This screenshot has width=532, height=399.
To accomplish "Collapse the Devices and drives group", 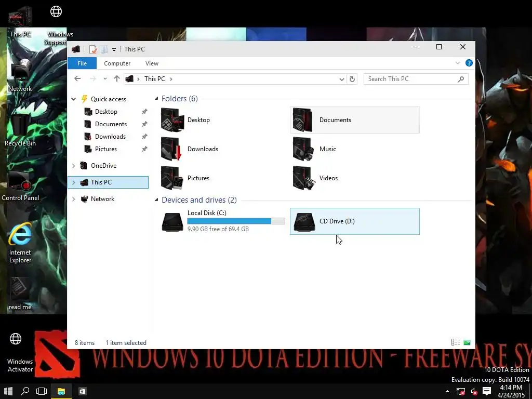I will click(156, 200).
